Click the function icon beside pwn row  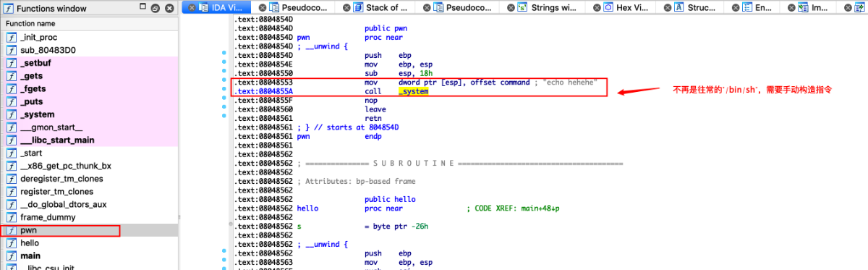(x=11, y=230)
